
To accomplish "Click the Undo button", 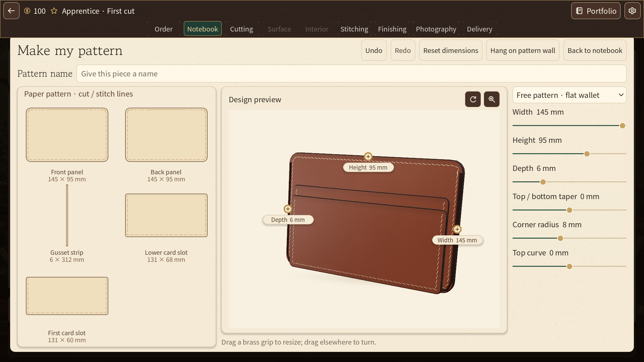I will 374,50.
